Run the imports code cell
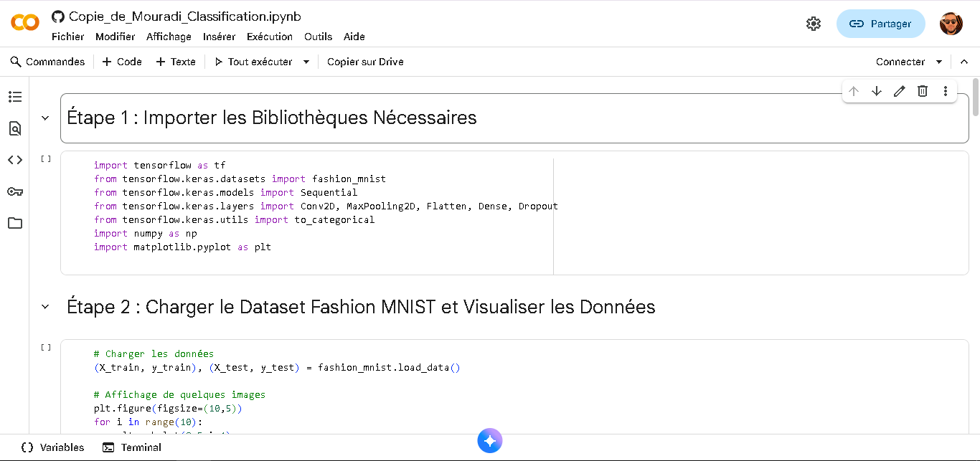The height and width of the screenshot is (461, 980). coord(46,159)
